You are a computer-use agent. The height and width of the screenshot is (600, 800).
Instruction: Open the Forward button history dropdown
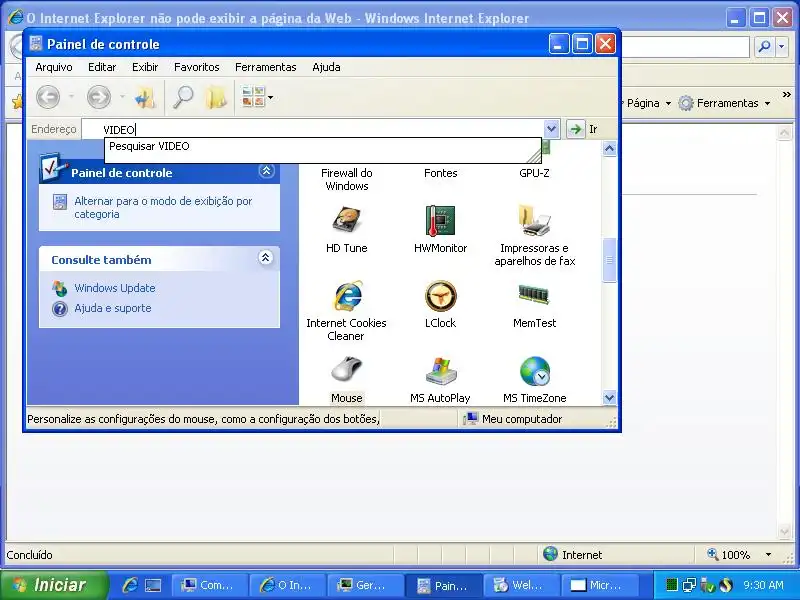(x=122, y=96)
